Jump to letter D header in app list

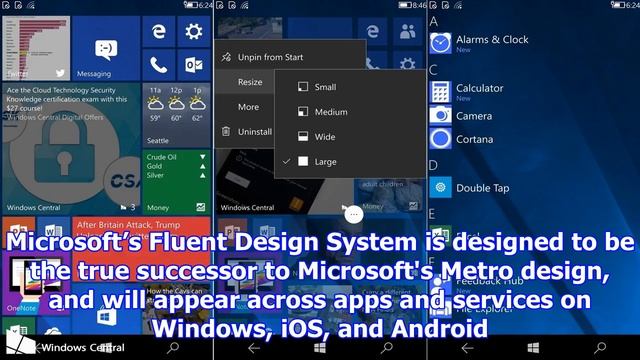[433, 165]
